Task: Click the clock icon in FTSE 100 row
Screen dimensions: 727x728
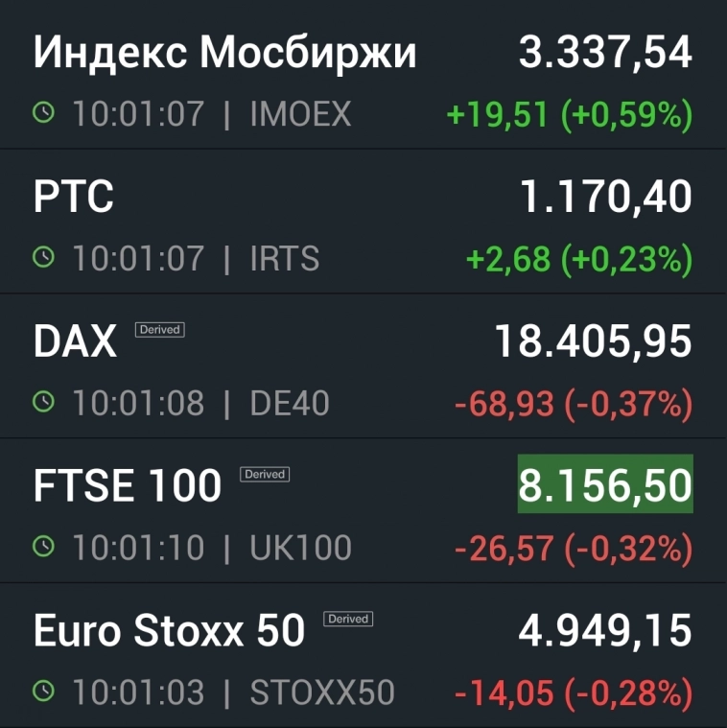Action: (43, 547)
